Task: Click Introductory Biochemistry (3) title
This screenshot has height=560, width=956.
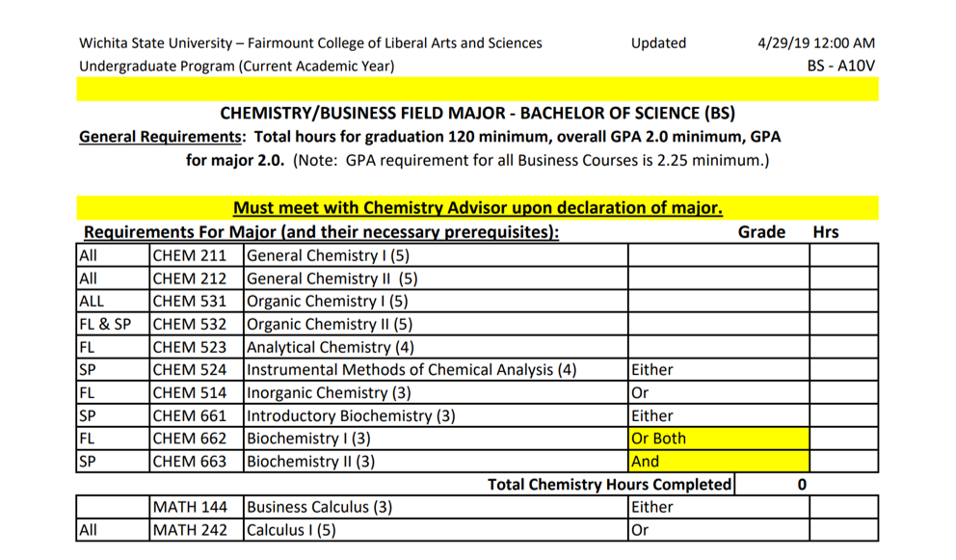Action: [x=351, y=416]
